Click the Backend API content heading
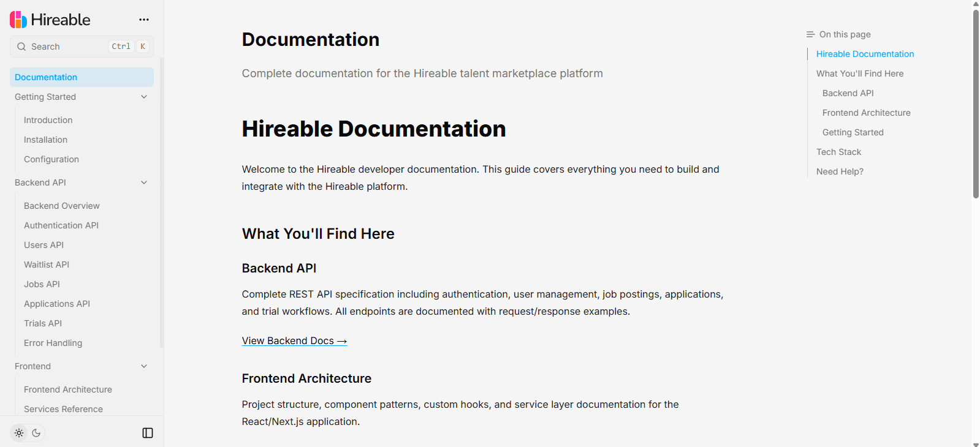 click(x=279, y=268)
